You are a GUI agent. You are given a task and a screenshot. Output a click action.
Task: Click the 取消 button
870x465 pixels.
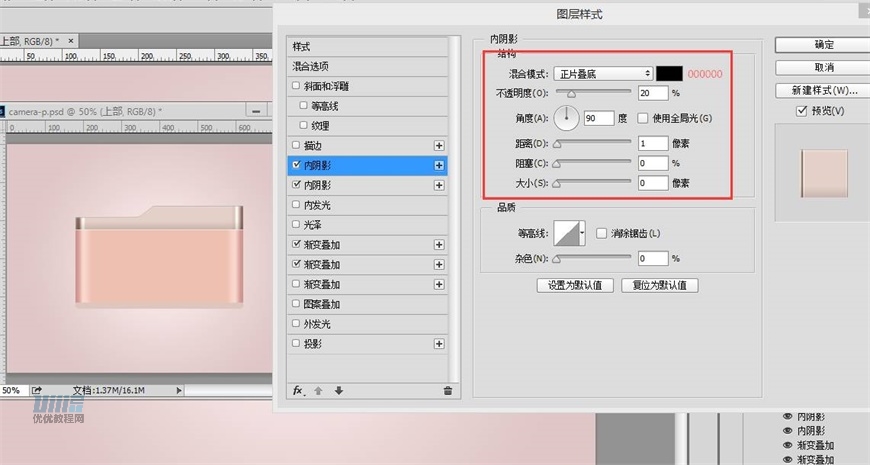click(823, 68)
